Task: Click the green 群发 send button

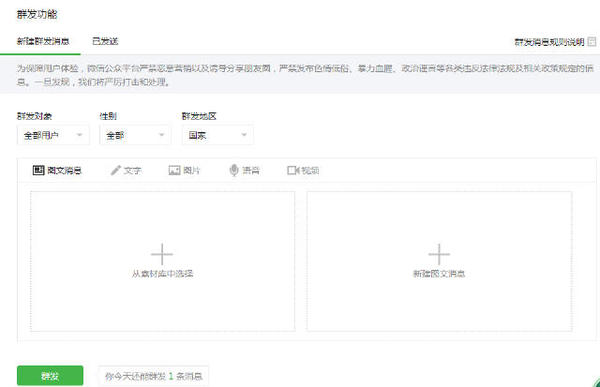Action: 50,376
